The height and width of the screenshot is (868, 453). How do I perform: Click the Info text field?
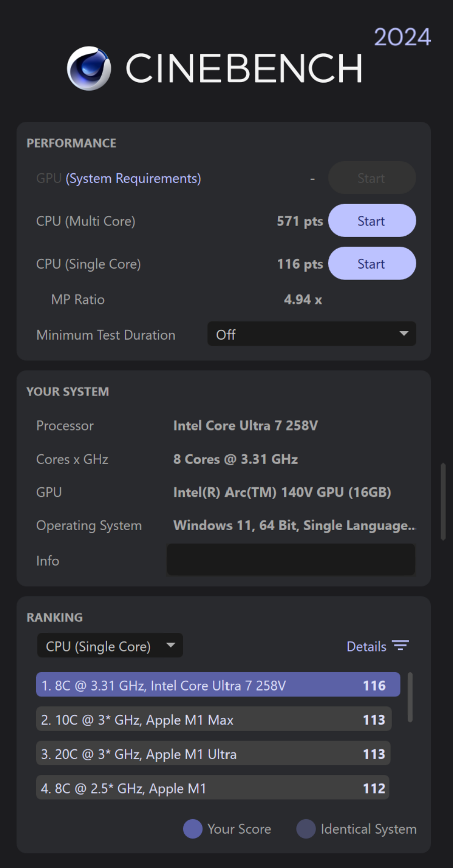[291, 560]
